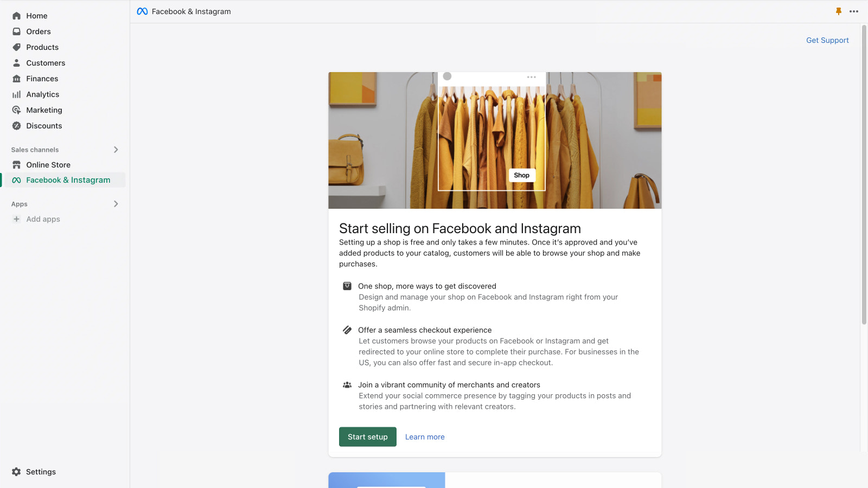
Task: Unpin the Facebook & Instagram app
Action: point(839,11)
